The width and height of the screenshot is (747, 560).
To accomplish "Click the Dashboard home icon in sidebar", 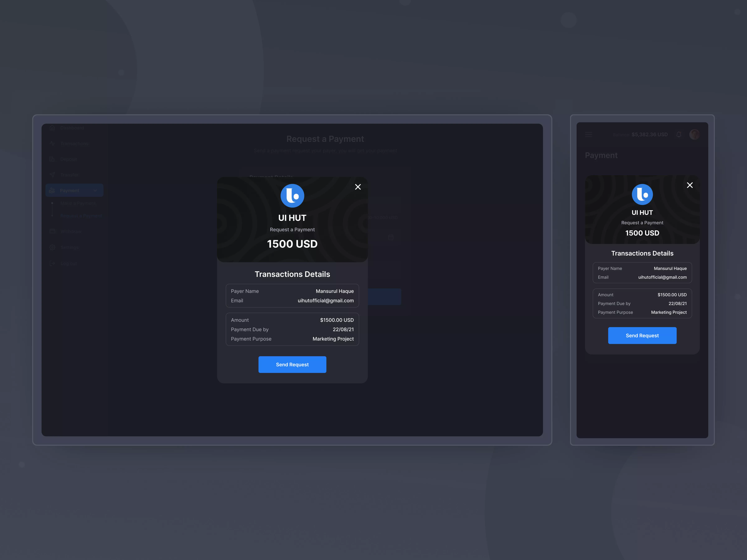I will [52, 128].
